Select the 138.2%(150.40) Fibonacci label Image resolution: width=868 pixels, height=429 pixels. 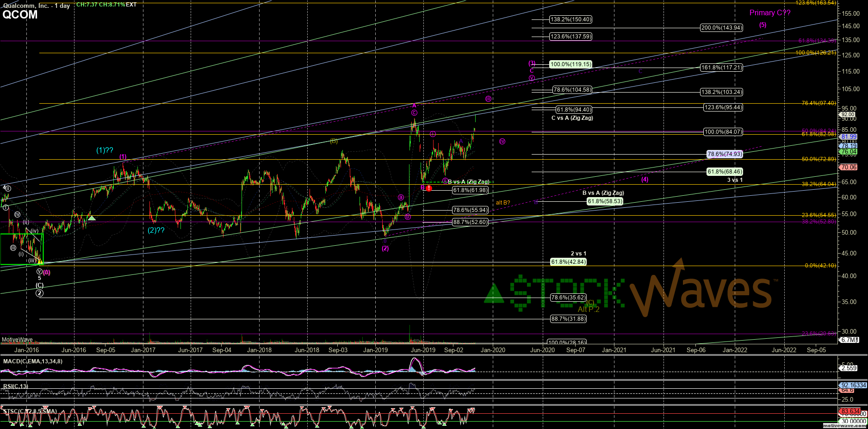coord(570,19)
